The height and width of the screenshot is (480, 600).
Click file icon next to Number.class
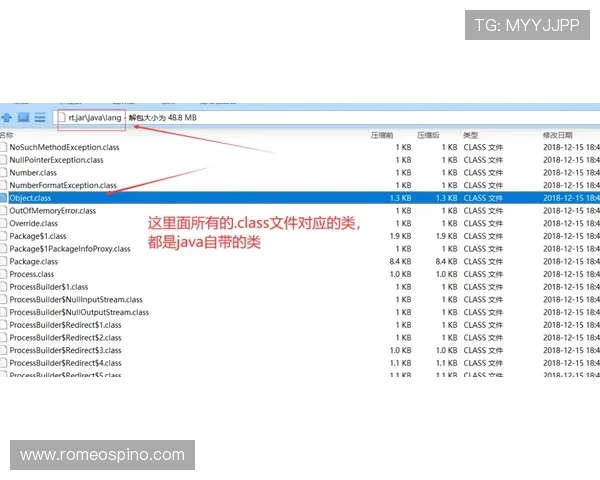[x=3, y=173]
